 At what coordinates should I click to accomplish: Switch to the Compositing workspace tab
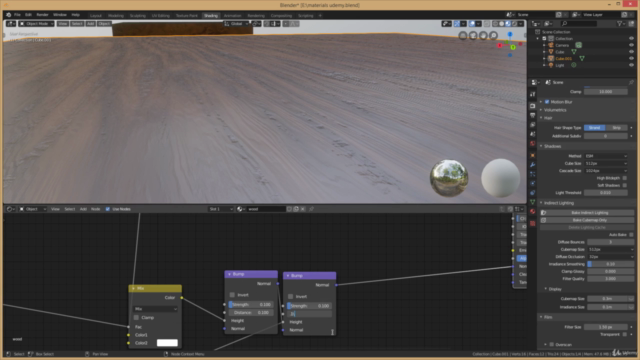tap(281, 16)
